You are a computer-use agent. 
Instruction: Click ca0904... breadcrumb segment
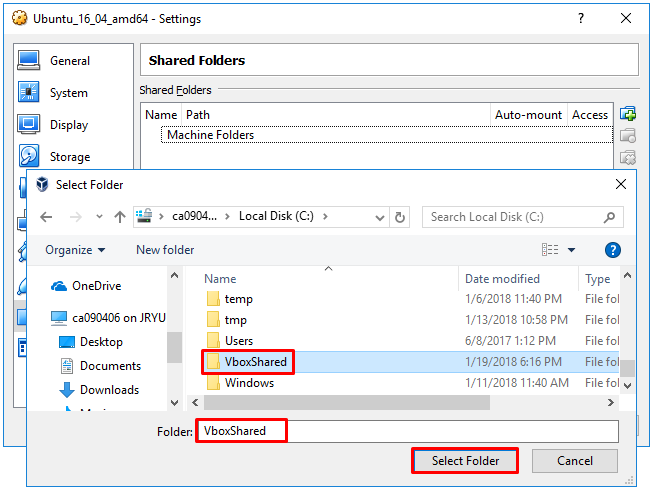click(194, 216)
